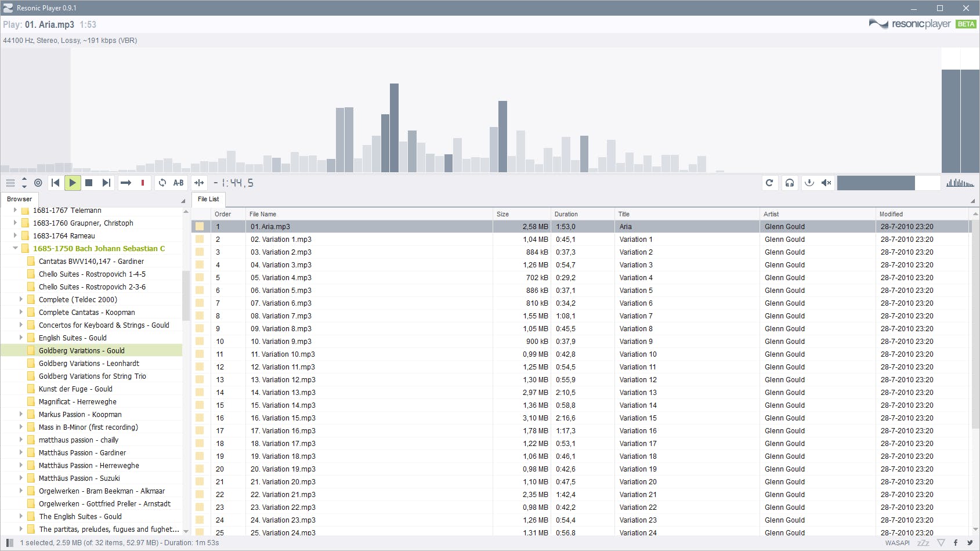Expand the 1683-1764 Rameau folder
The height and width of the screenshot is (551, 980).
[x=15, y=235]
